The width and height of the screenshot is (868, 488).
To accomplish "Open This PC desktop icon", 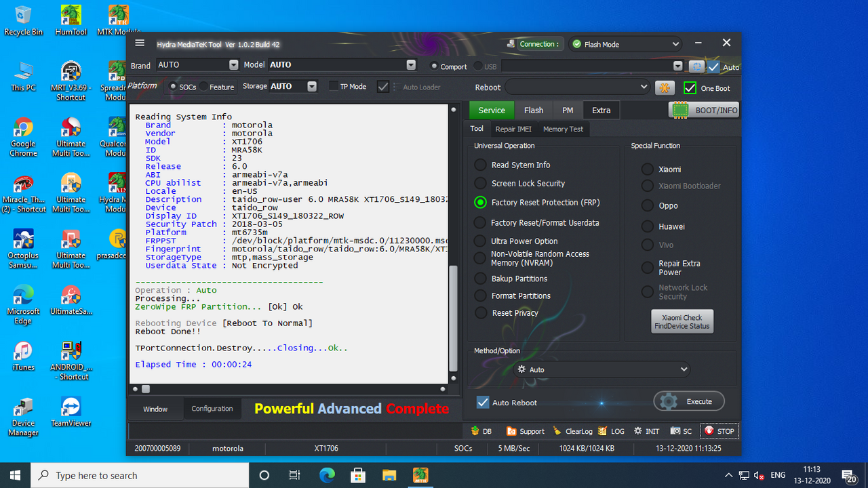I will tap(23, 76).
